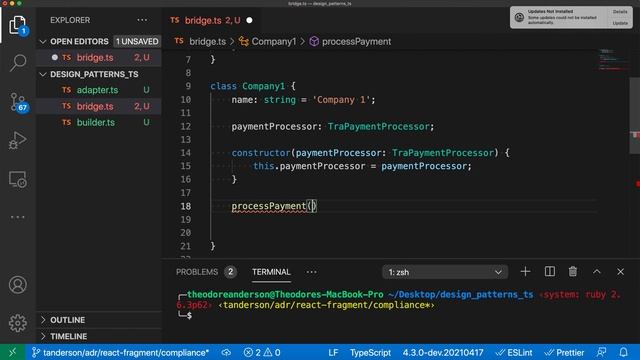The width and height of the screenshot is (640, 360).
Task: Kill terminal with trash icon
Action: (x=573, y=271)
